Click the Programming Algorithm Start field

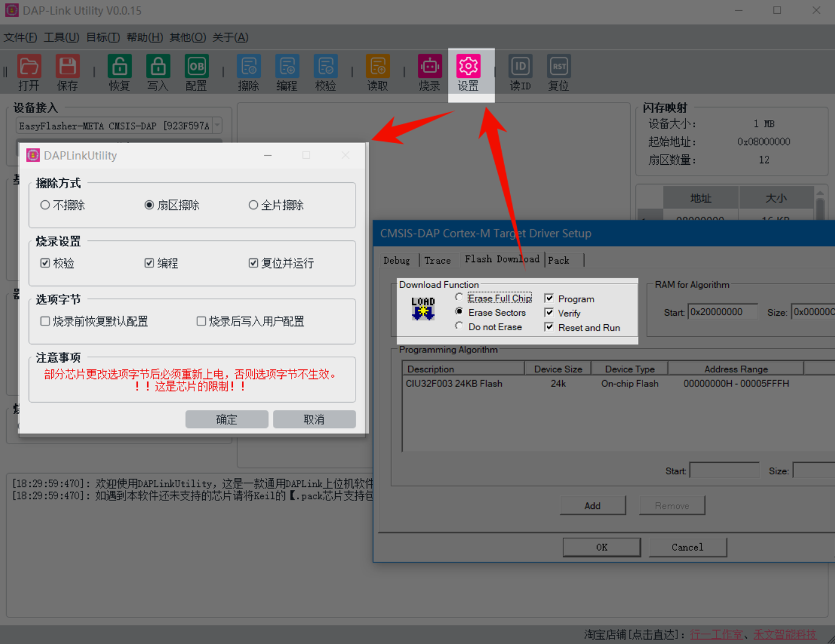(x=725, y=471)
